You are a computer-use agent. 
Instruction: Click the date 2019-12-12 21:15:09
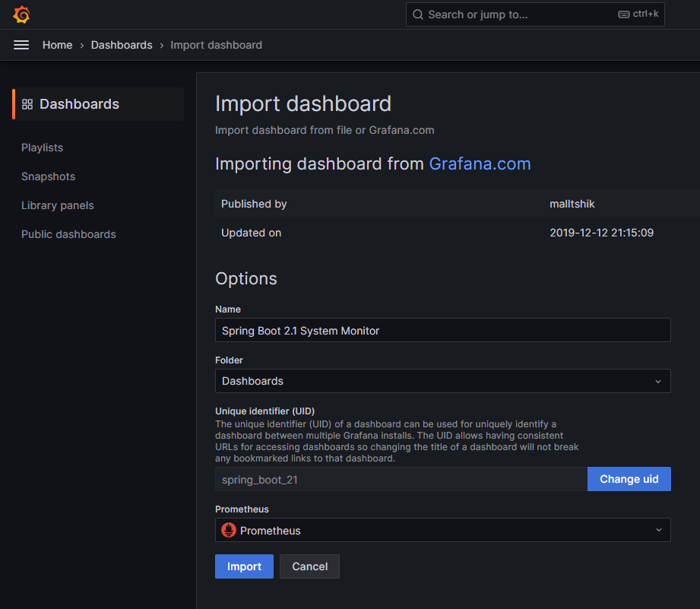coord(601,233)
